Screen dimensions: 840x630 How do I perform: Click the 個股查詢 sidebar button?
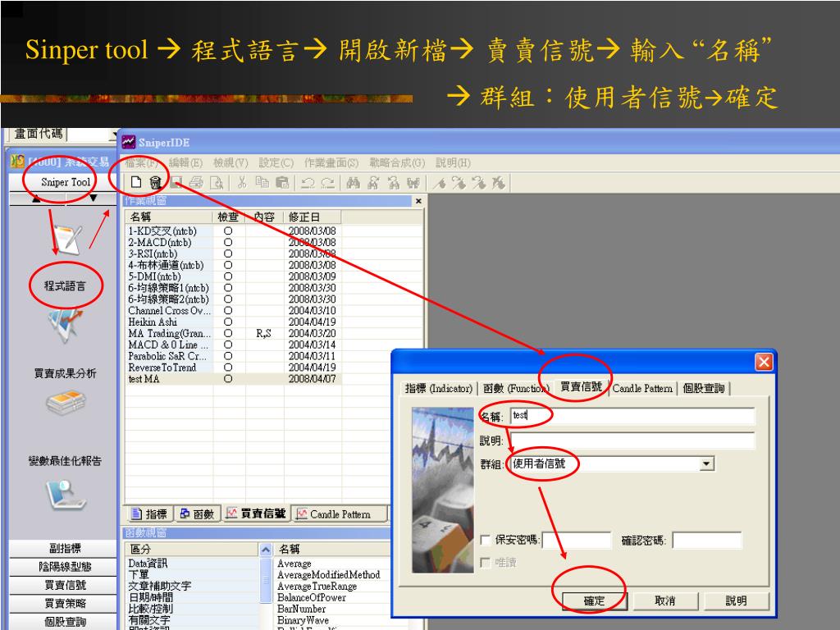(65, 622)
